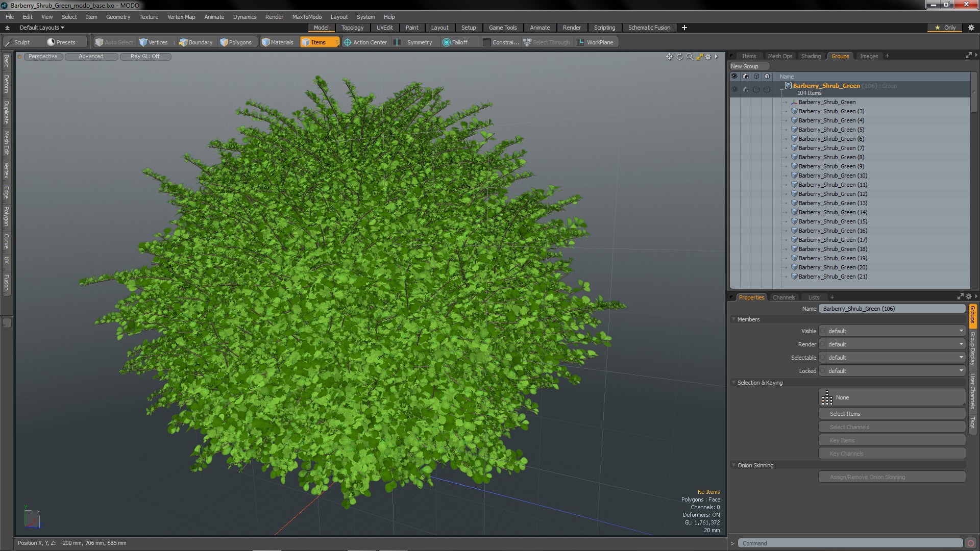Click the Symmetry tool icon
The width and height of the screenshot is (980, 551).
click(399, 42)
